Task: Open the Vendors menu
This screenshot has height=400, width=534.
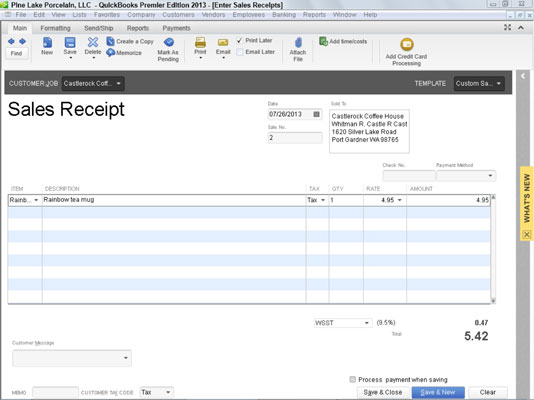Action: 213,15
